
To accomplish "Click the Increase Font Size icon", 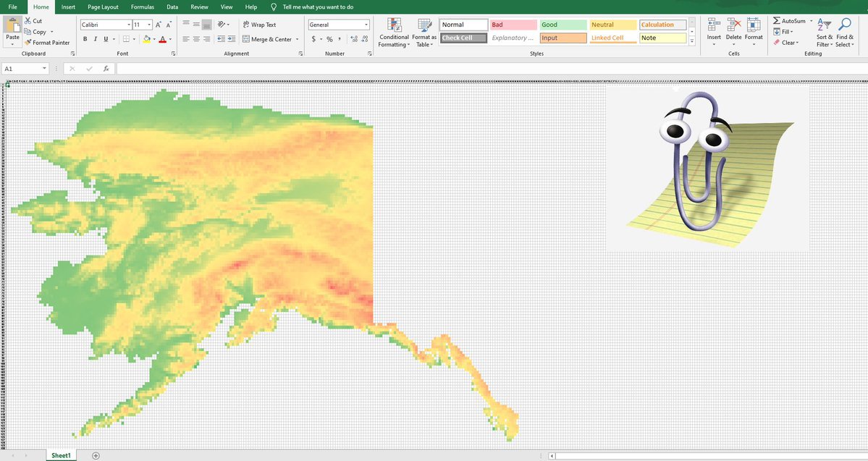I will point(158,25).
